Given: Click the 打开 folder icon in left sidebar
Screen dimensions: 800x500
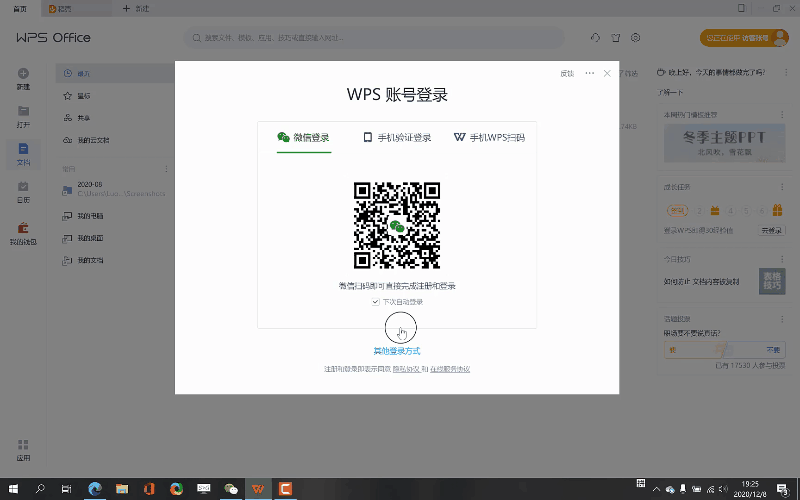Looking at the screenshot, I should [x=23, y=111].
